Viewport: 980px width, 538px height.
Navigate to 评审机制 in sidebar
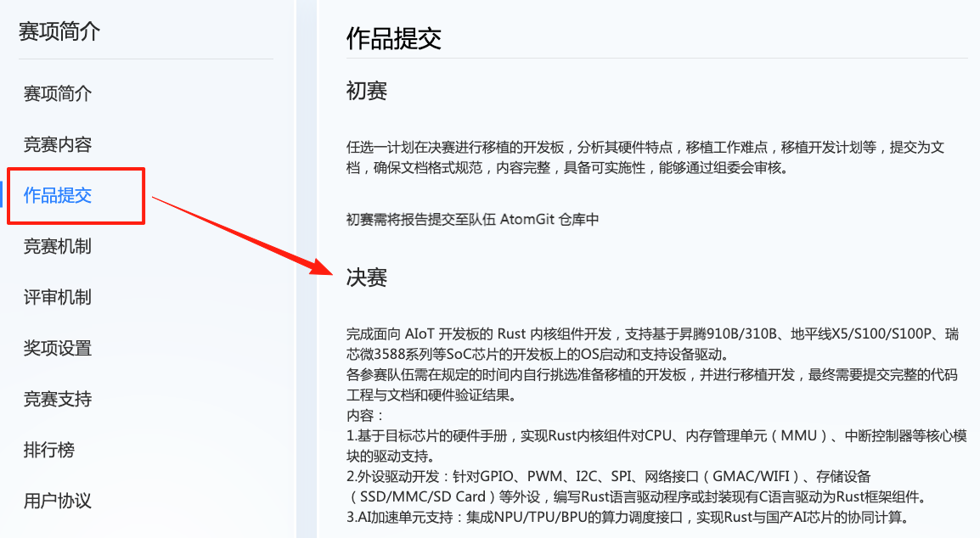point(58,297)
